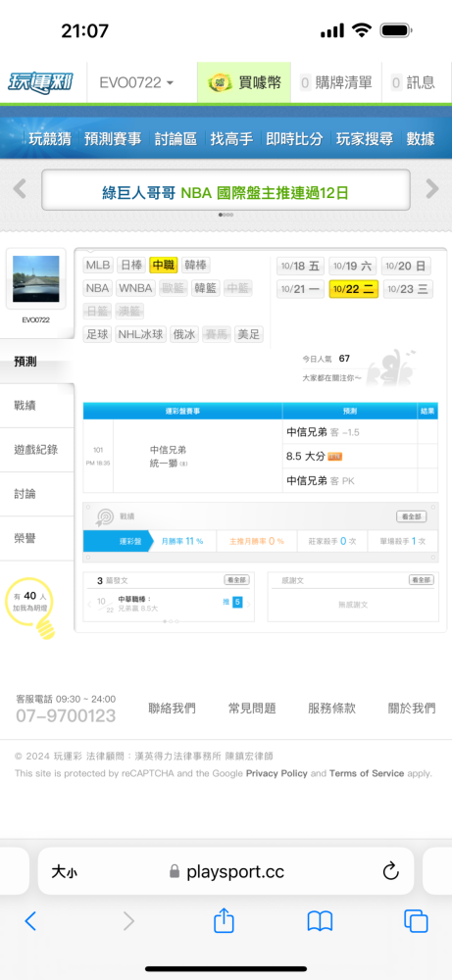Click 莊家殺手 0 次 stat
The image size is (452, 980).
[x=330, y=541]
